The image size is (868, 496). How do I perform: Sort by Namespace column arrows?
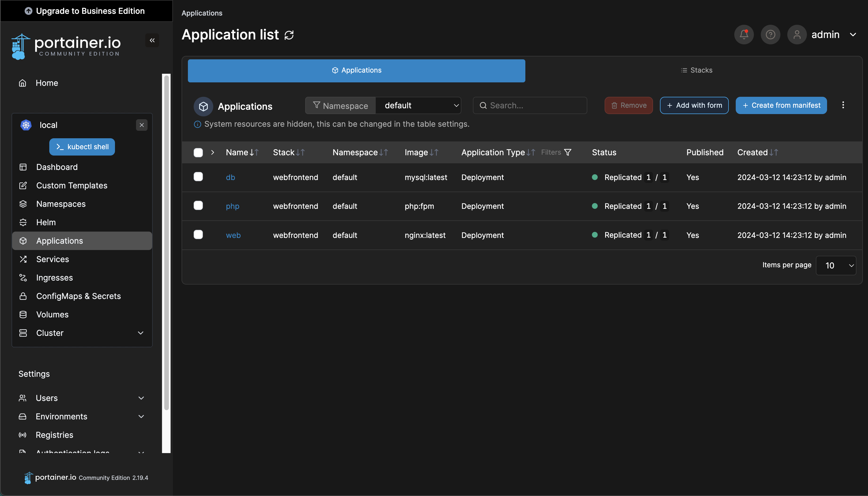tap(384, 153)
